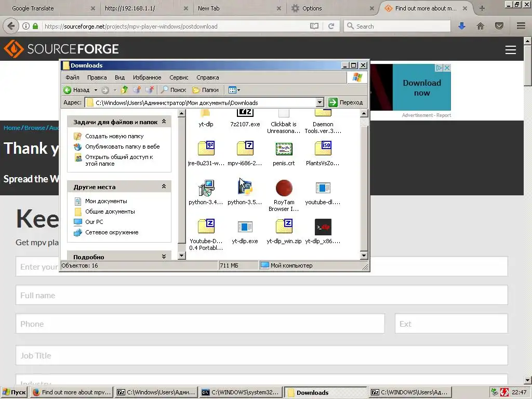Select the RoyTam Browser installer icon

[x=284, y=188]
